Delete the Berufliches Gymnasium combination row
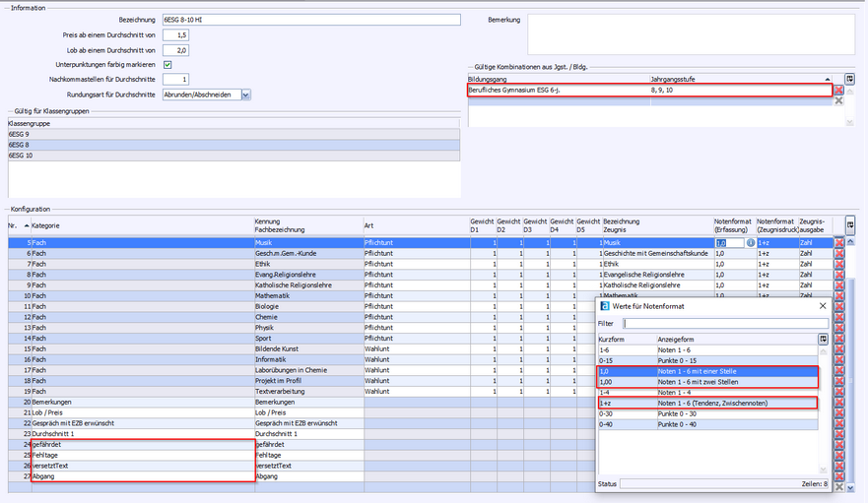868x503 pixels. tap(839, 90)
